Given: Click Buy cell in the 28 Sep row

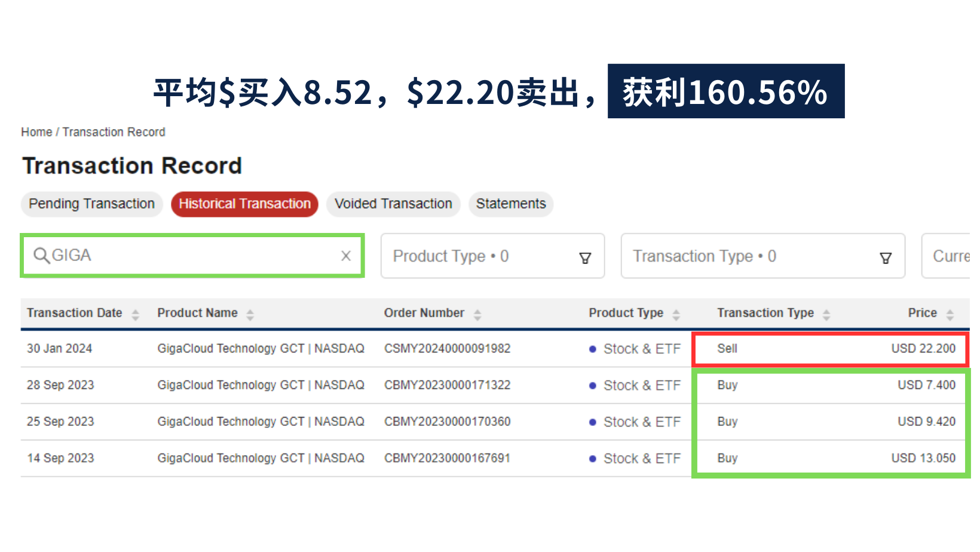Looking at the screenshot, I should tap(727, 385).
